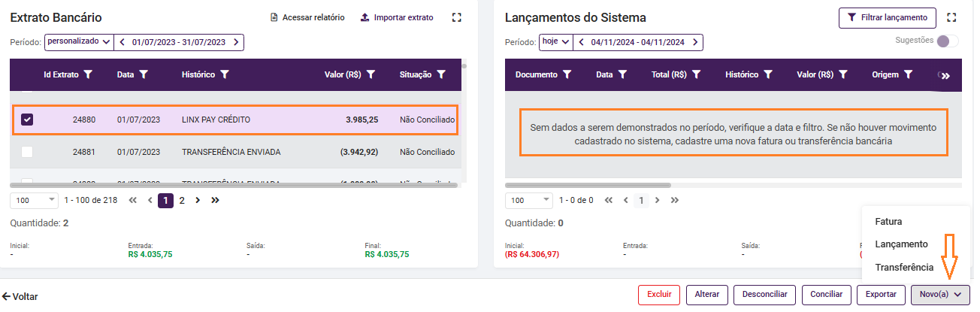Enable the Sugestões toggle
The width and height of the screenshot is (980, 312).
(947, 41)
